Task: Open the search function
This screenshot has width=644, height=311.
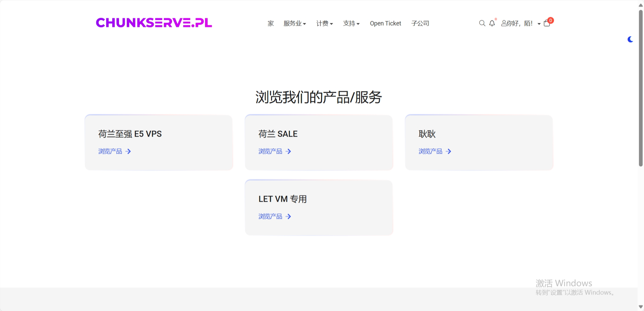Action: pos(482,23)
